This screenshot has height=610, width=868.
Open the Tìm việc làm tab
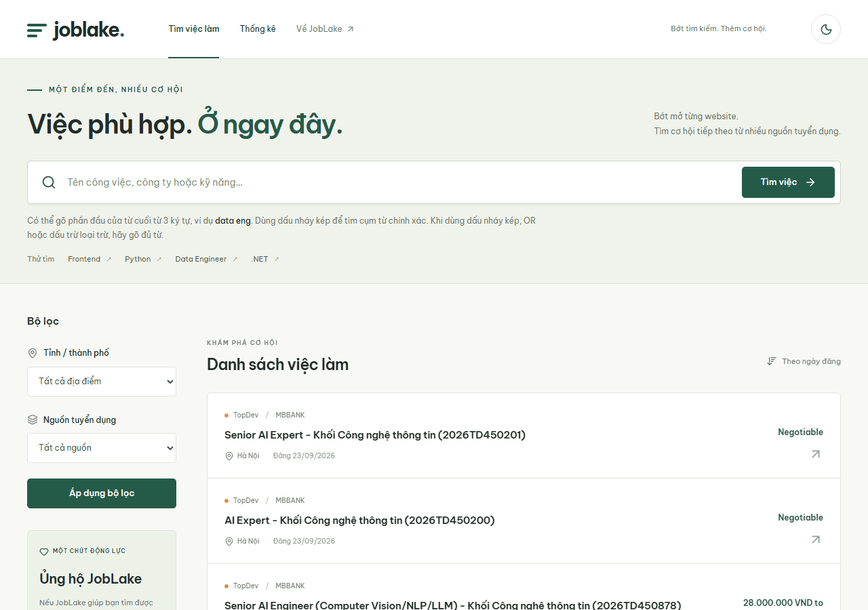(x=194, y=29)
